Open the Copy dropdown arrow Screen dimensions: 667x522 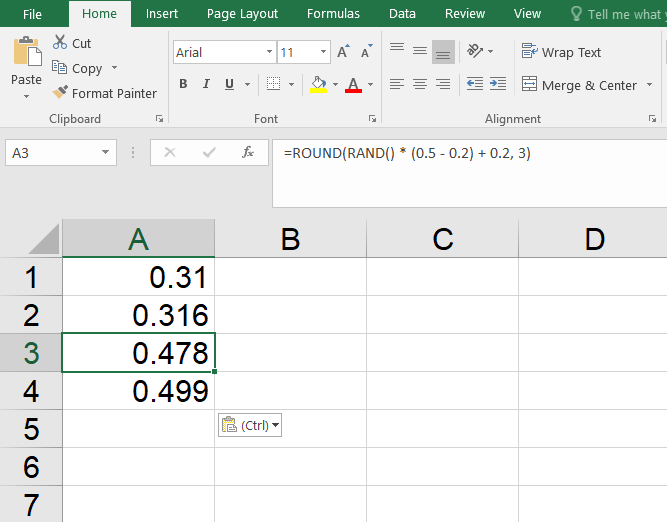pyautogui.click(x=114, y=68)
